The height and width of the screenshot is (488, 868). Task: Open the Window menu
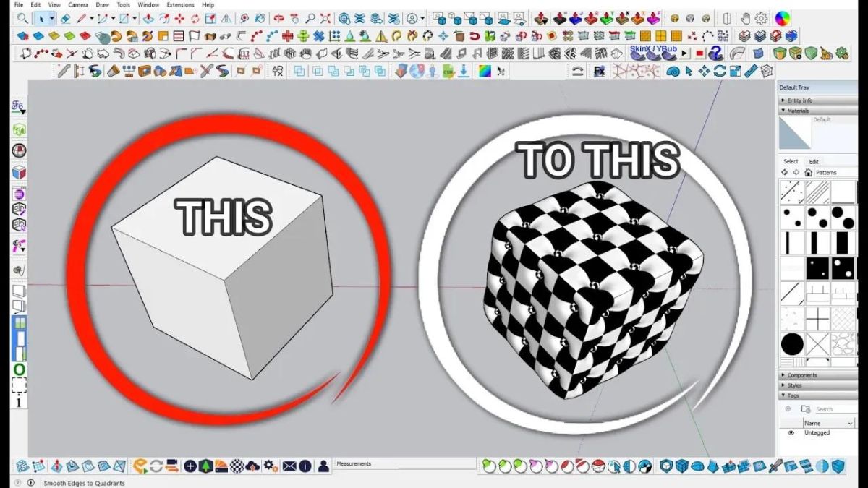tap(148, 4)
